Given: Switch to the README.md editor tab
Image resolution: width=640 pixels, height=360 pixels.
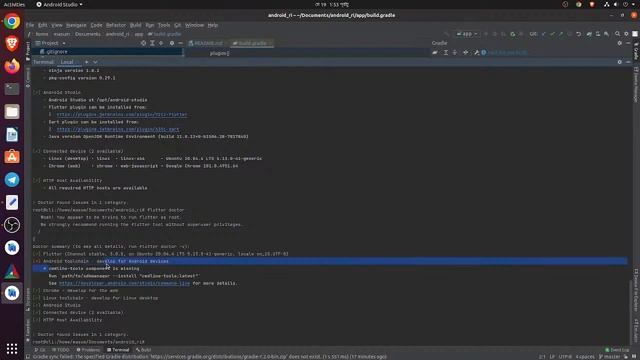Looking at the screenshot, I should coord(208,43).
